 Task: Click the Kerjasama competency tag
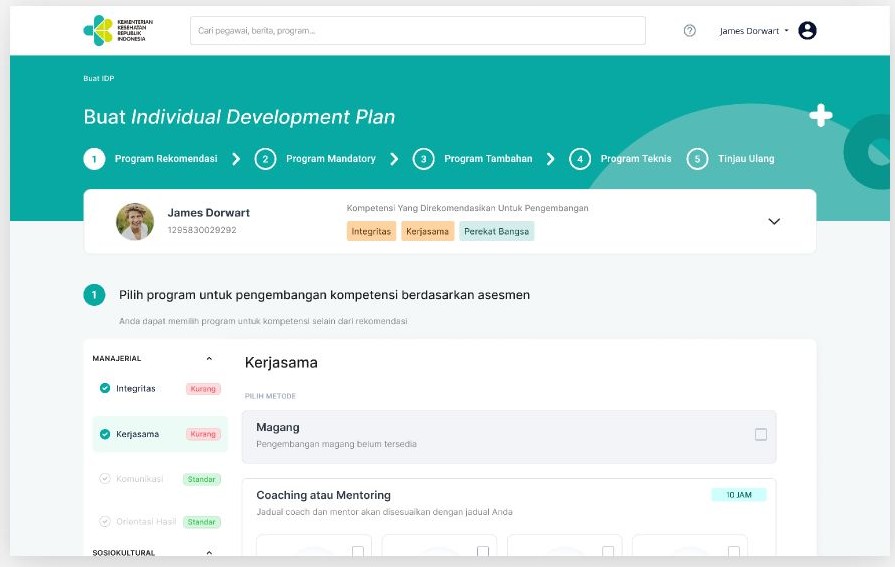tap(428, 231)
